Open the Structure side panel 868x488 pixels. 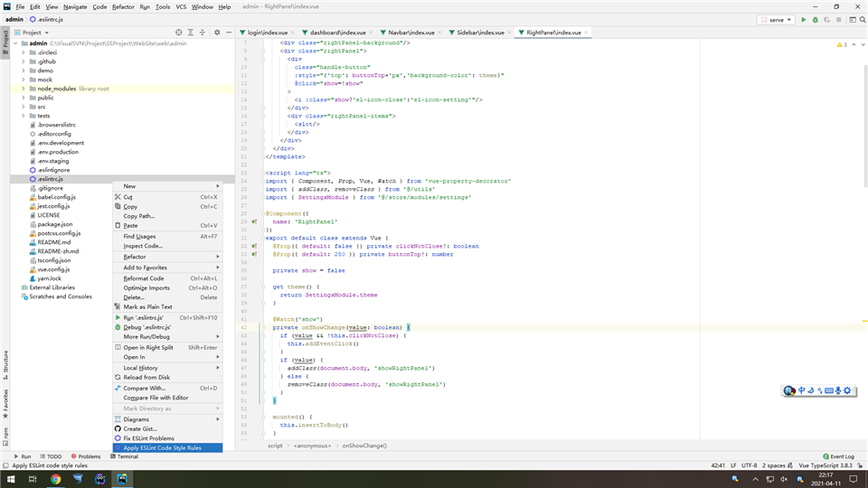pos(5,364)
